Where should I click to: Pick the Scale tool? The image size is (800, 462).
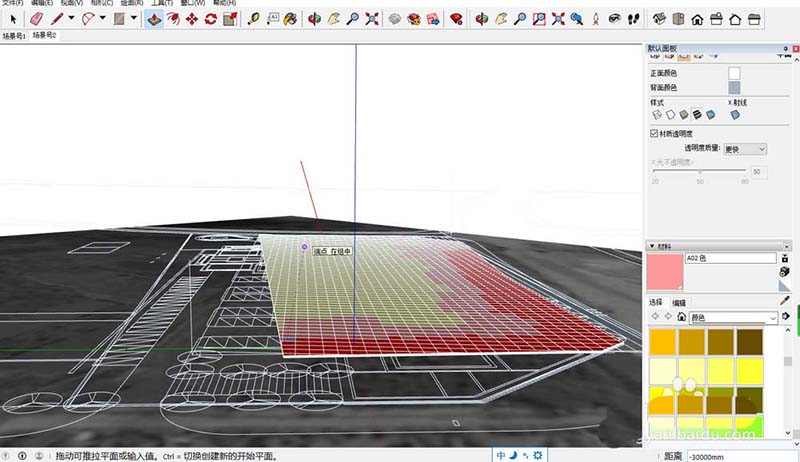coord(230,19)
